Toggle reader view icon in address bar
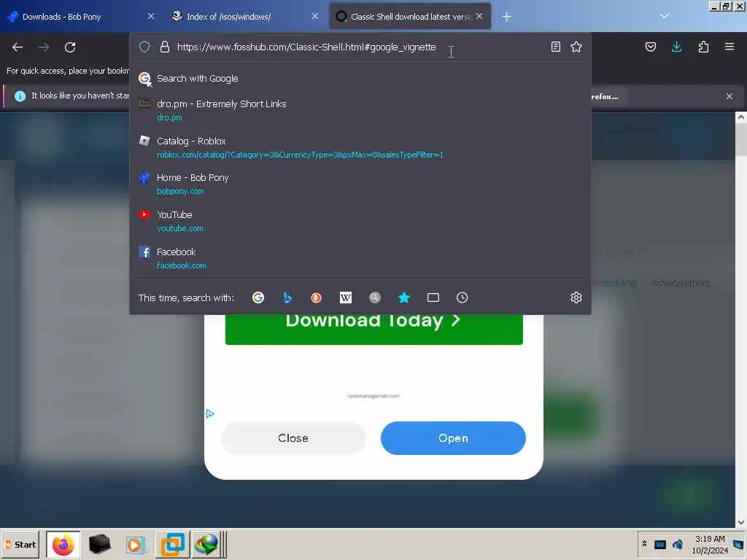 pos(555,47)
